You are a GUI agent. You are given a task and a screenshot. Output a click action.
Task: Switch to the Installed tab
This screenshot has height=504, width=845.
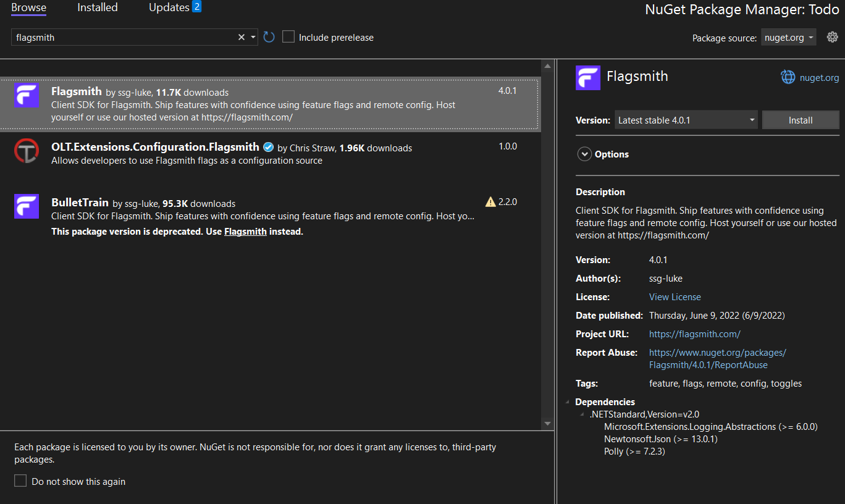coord(98,7)
